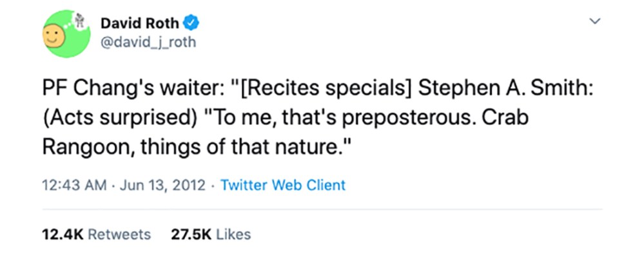Click the thought bubble figure in avatar
The image size is (644, 257).
[x=80, y=20]
